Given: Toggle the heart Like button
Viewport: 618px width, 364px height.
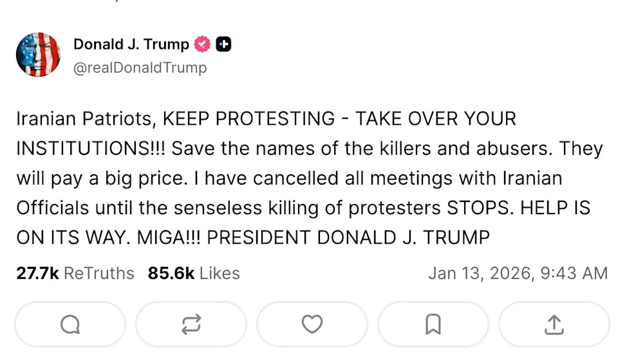Looking at the screenshot, I should click(312, 325).
